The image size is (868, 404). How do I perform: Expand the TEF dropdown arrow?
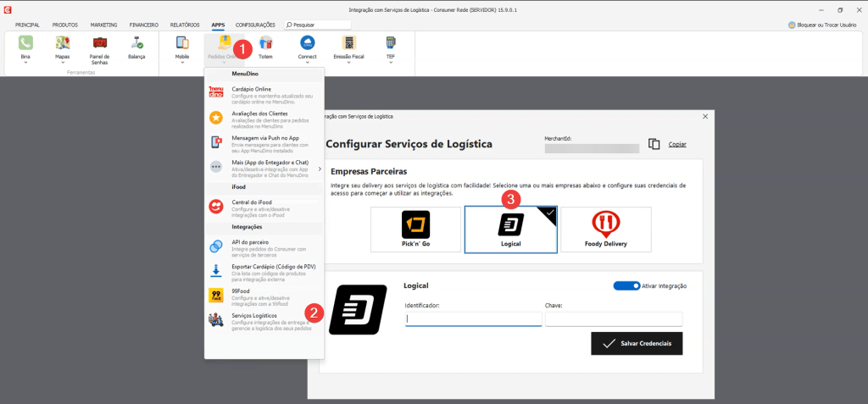[390, 63]
